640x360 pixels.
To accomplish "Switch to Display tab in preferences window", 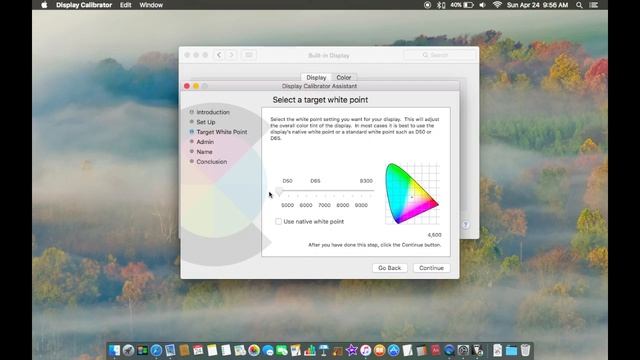I will (316, 77).
